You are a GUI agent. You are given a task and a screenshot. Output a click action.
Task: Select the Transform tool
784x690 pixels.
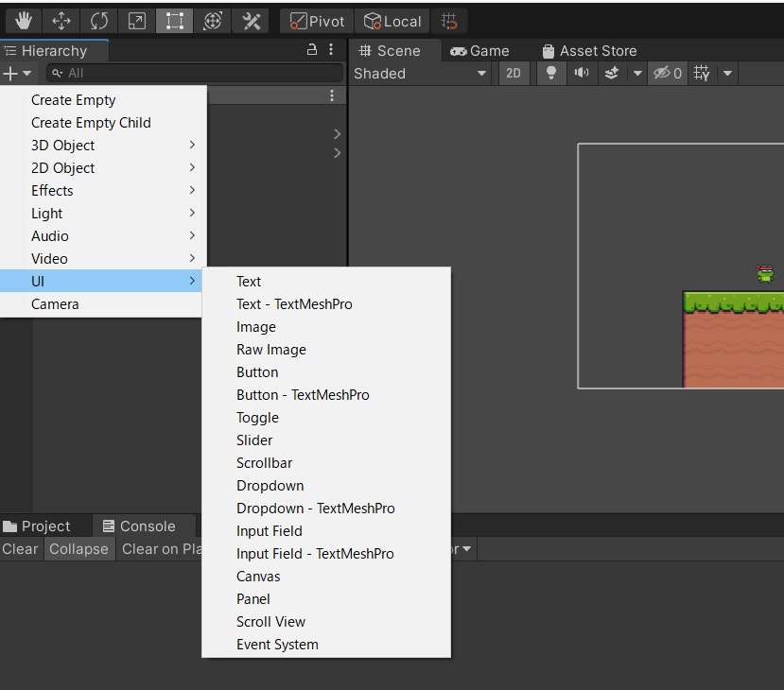coord(213,21)
